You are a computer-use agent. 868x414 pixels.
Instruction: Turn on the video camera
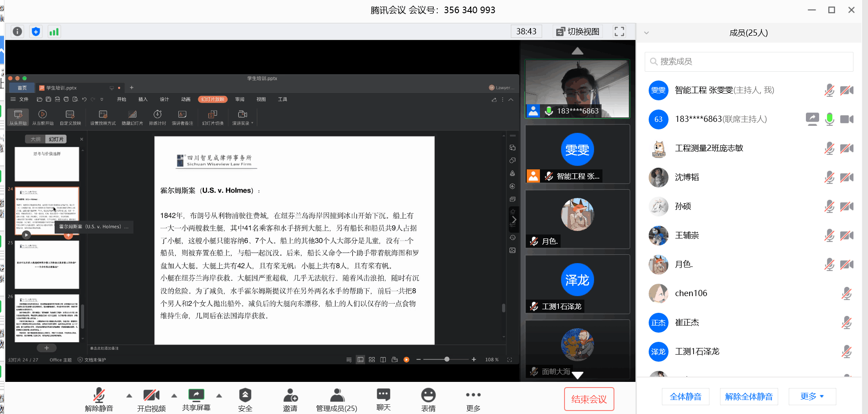151,399
